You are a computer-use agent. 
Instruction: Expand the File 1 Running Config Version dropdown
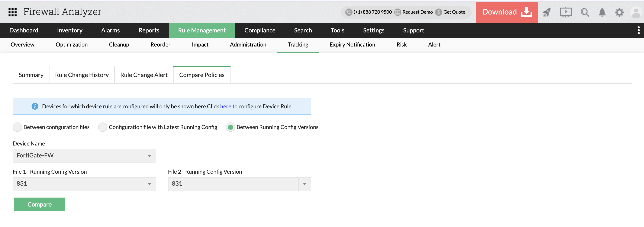(149, 184)
